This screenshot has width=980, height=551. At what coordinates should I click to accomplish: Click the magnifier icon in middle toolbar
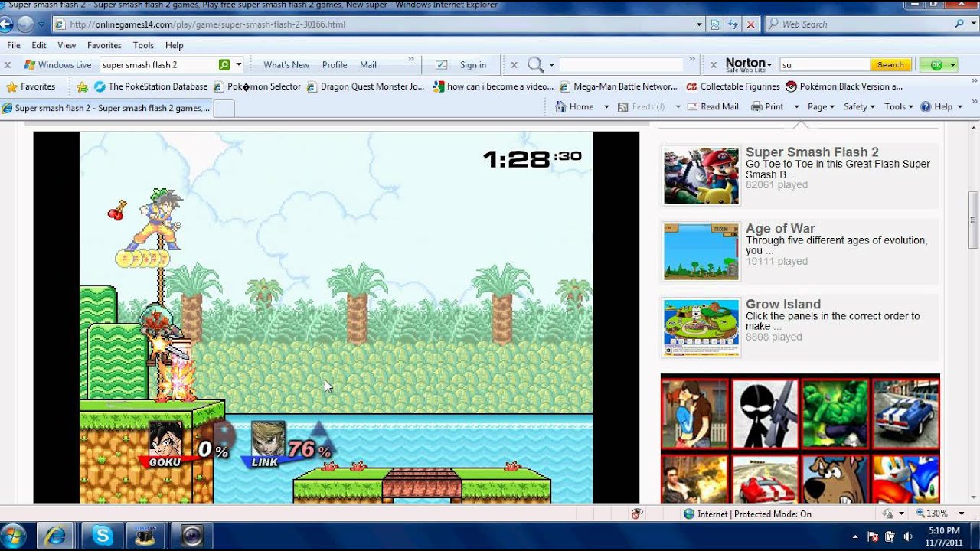pyautogui.click(x=536, y=65)
